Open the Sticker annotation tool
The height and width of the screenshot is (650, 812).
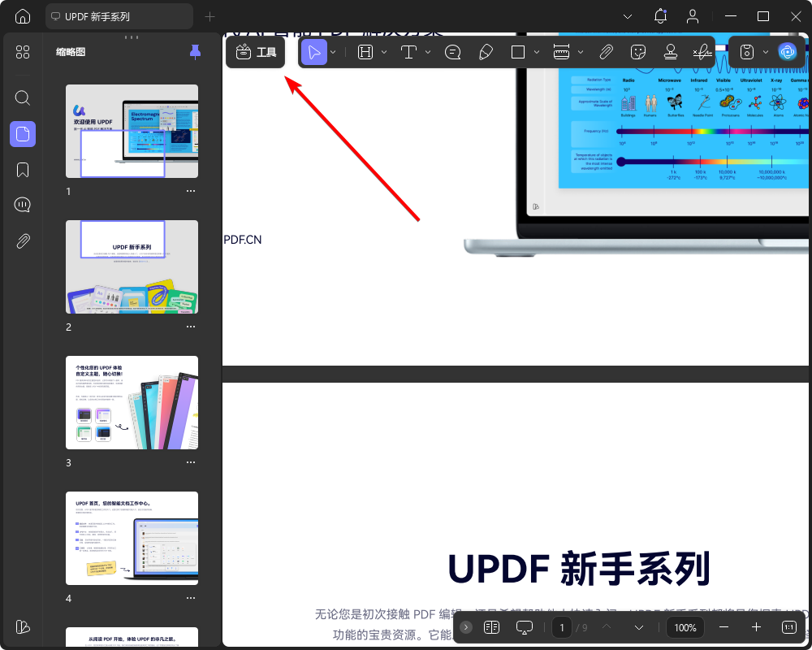tap(638, 51)
